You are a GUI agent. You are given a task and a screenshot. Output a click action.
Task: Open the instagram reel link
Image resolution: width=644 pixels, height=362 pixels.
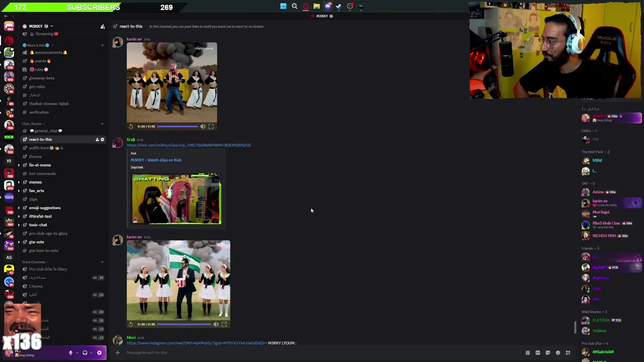coord(196,343)
